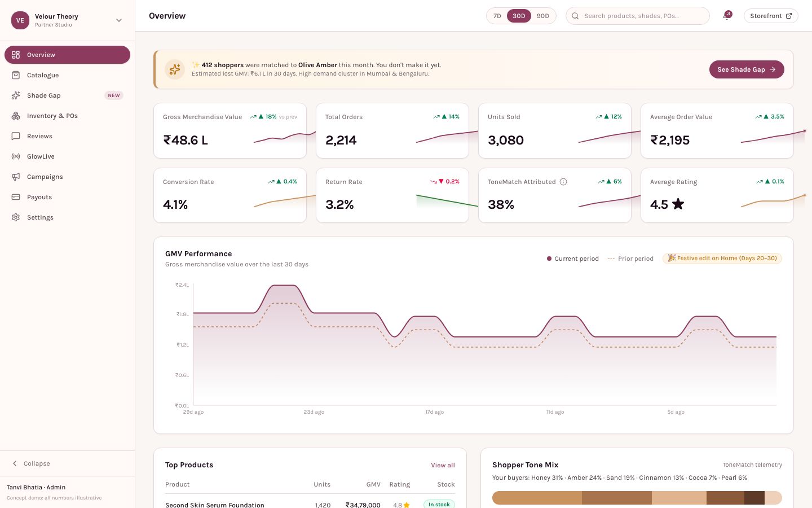
Task: Click the Reviews speech bubble icon
Action: point(16,136)
